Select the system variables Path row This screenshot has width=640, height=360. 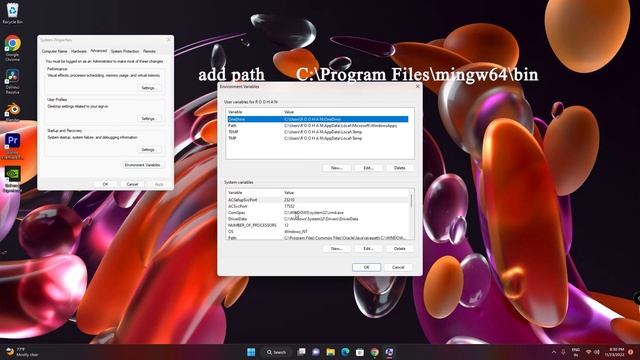pyautogui.click(x=318, y=237)
